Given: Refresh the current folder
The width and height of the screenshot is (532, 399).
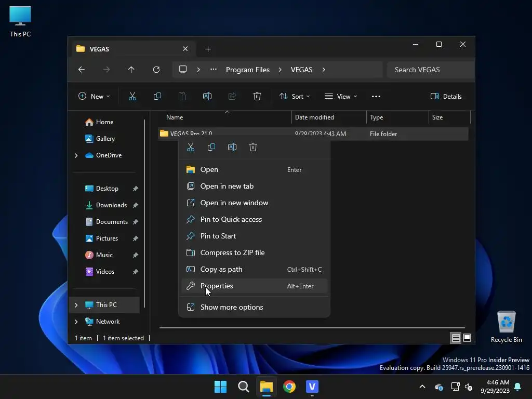Looking at the screenshot, I should (x=156, y=70).
